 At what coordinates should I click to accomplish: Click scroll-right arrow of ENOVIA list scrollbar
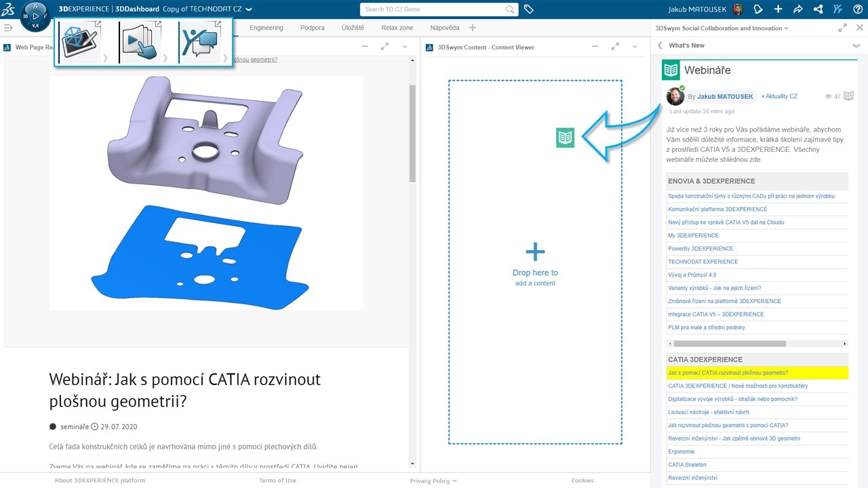tap(845, 344)
